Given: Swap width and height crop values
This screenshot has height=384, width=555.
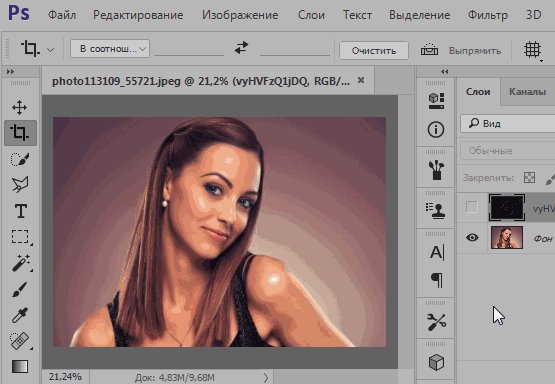Looking at the screenshot, I should pyautogui.click(x=241, y=48).
